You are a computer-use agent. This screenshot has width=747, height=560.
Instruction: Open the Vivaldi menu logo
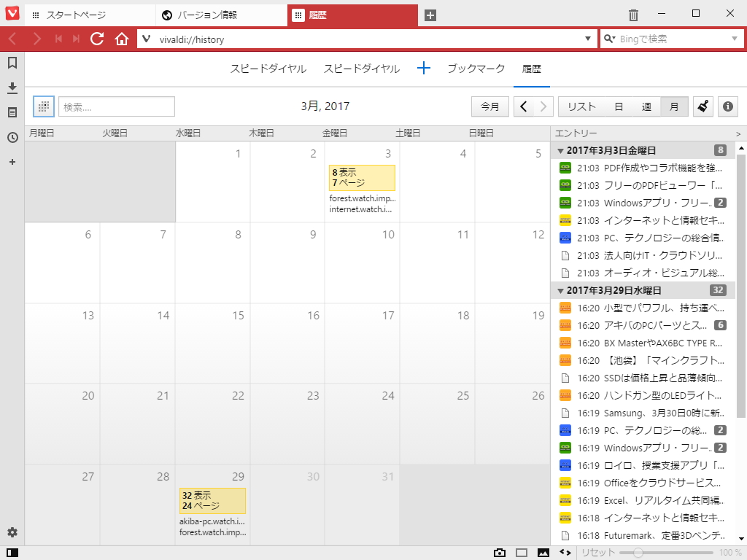pos(12,13)
